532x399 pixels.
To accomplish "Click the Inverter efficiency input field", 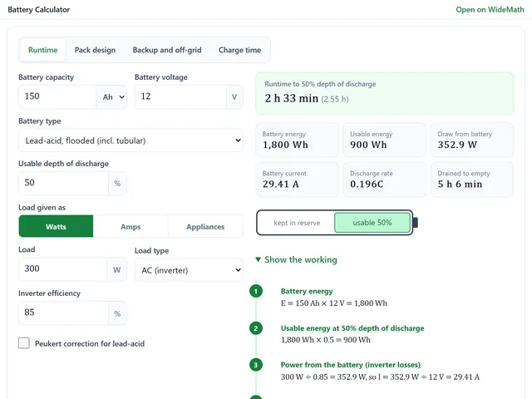I will [x=63, y=313].
